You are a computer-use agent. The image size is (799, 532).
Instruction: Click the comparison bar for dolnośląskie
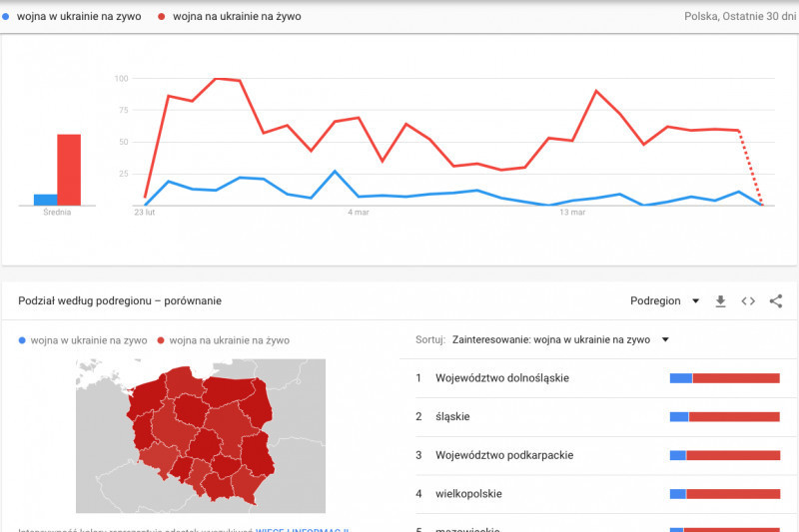pyautogui.click(x=724, y=378)
